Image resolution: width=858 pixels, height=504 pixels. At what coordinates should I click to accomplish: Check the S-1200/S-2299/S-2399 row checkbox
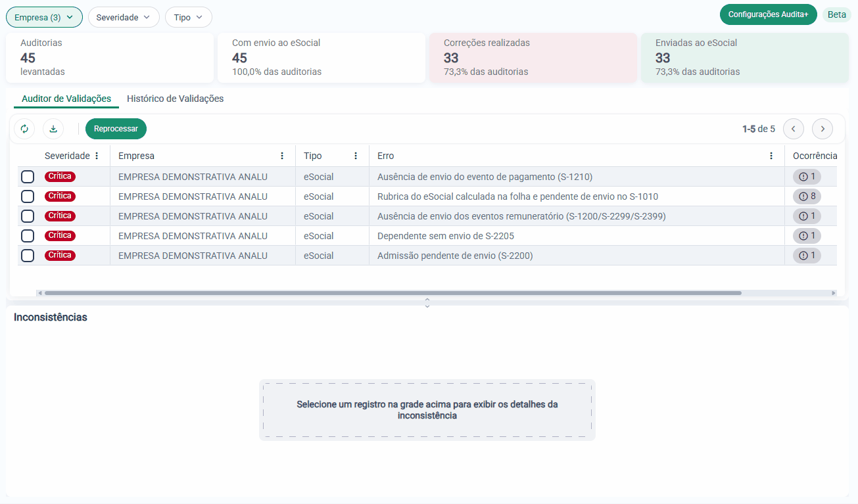[x=28, y=216]
